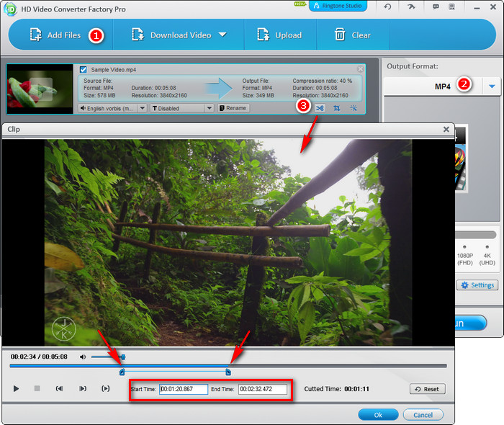Image resolution: width=504 pixels, height=425 pixels.
Task: Click the Cutted Time value 00:01:11
Action: point(357,389)
